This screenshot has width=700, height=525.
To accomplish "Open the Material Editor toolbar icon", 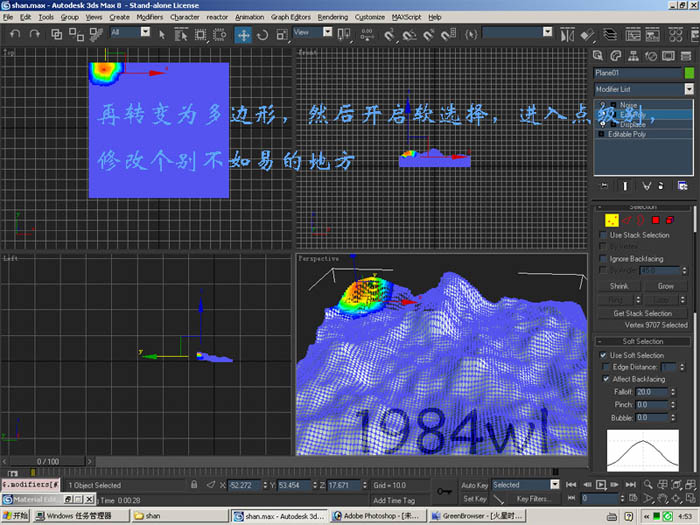I will (x=675, y=34).
